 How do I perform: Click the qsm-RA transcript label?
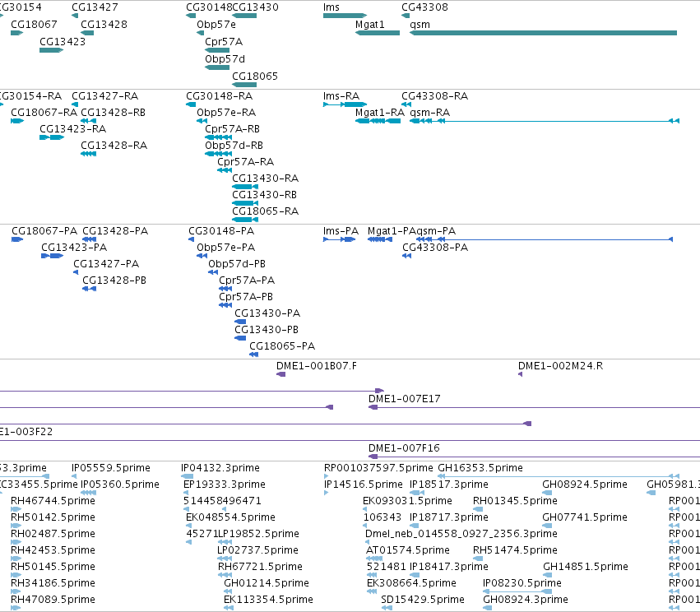pyautogui.click(x=430, y=113)
